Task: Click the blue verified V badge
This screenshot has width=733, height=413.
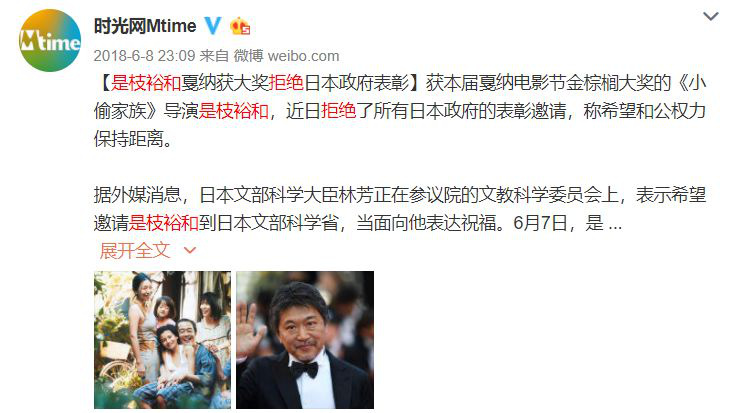Action: (x=213, y=26)
